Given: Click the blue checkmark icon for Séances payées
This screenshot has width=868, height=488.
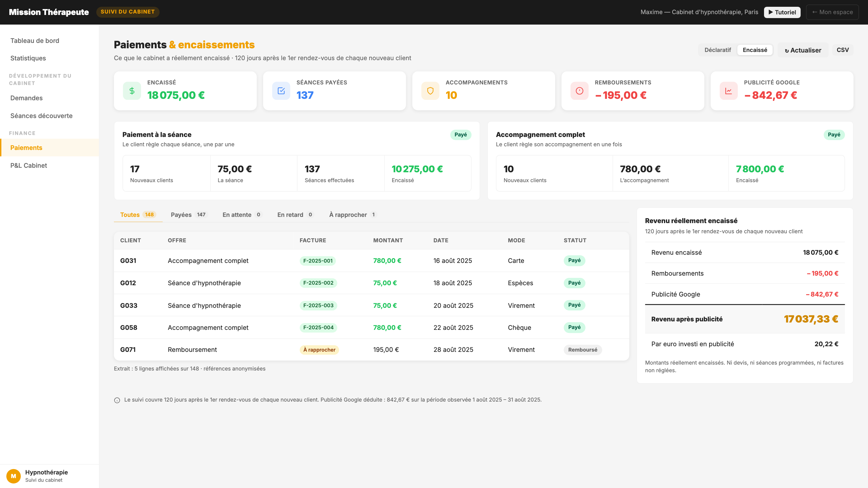Looking at the screenshot, I should coord(281,91).
